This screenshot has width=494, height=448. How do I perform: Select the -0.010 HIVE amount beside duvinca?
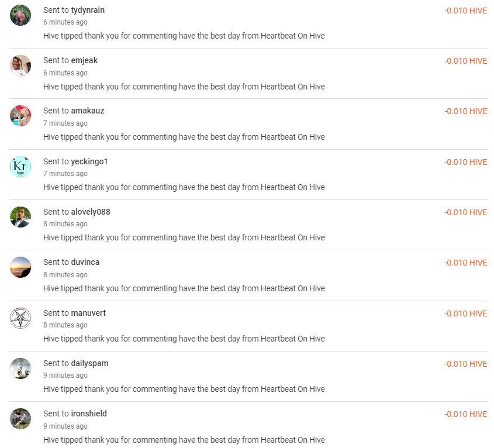coord(466,263)
